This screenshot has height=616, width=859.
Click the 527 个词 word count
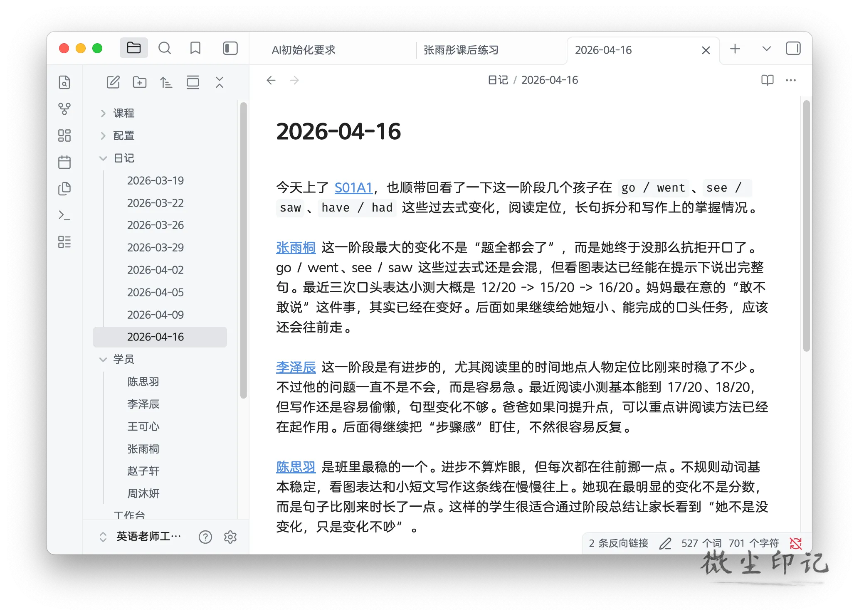coord(701,543)
